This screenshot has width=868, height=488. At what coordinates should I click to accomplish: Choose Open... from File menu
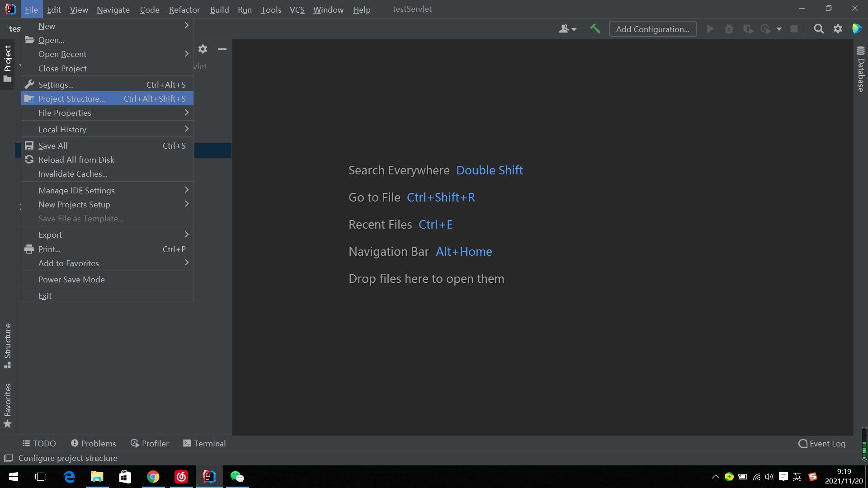(108, 40)
